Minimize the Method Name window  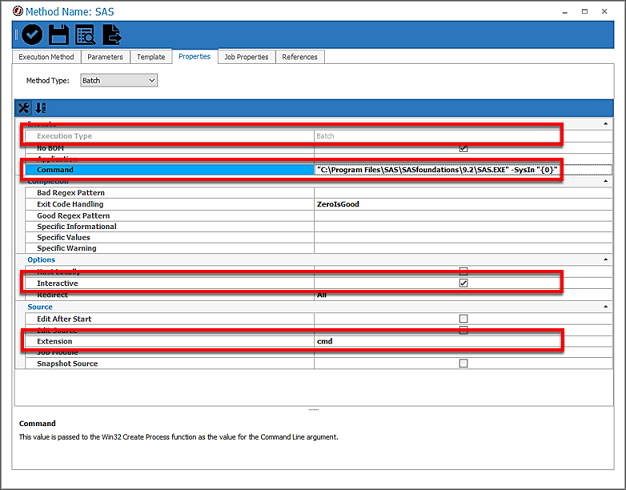[x=565, y=12]
